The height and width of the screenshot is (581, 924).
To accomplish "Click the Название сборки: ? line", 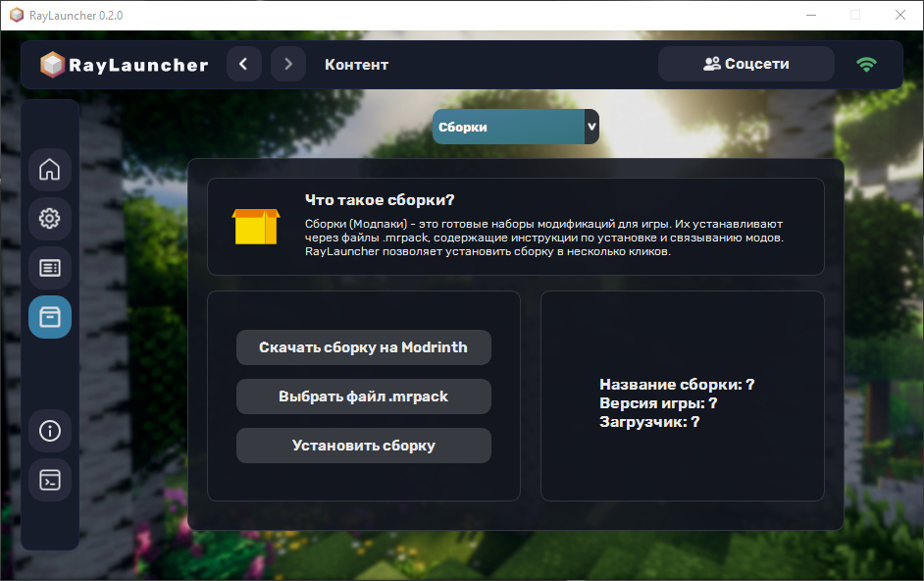I will click(677, 385).
